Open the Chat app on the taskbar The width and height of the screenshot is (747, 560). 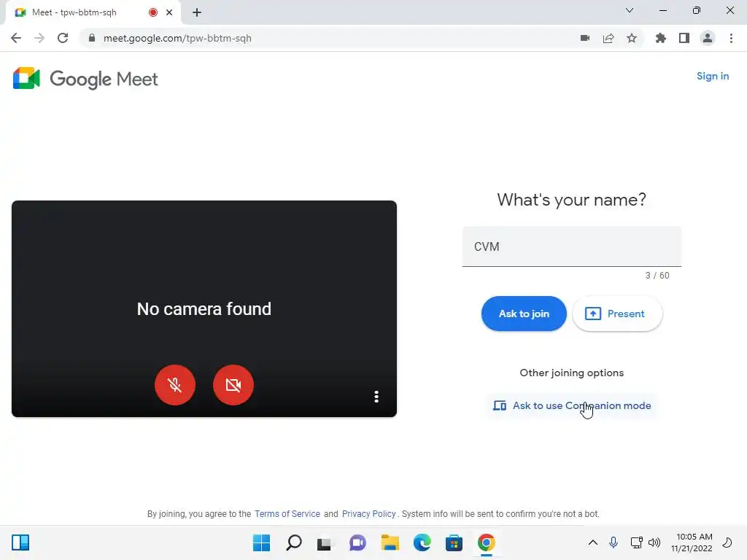coord(357,542)
